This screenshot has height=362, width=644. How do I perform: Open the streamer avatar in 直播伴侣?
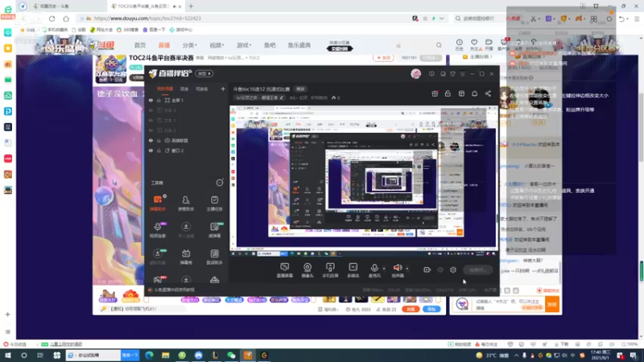[415, 74]
